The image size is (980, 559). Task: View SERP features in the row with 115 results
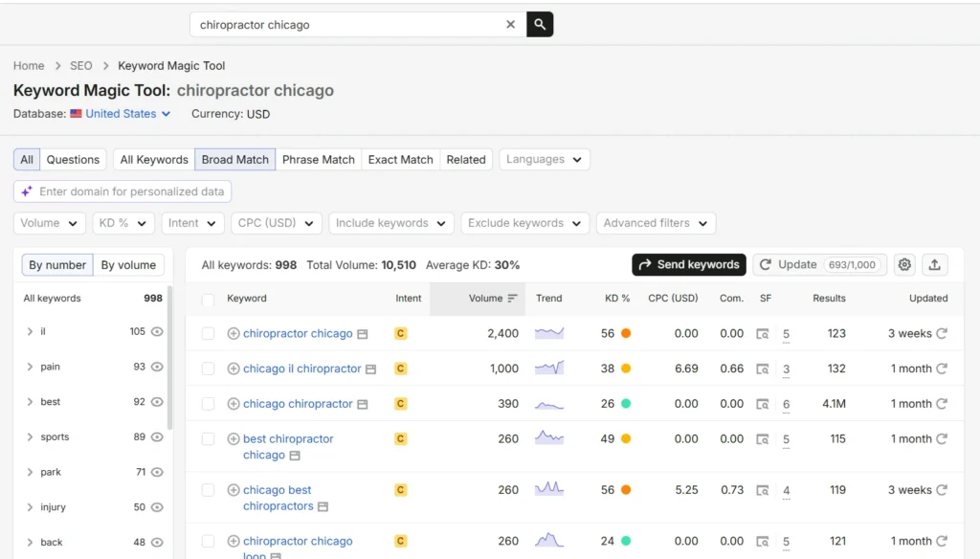coord(763,439)
